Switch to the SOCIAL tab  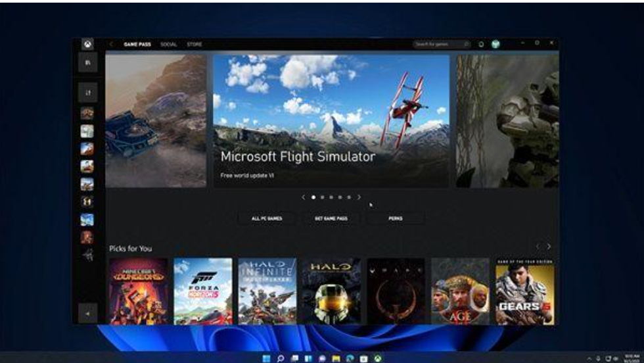[x=168, y=45]
